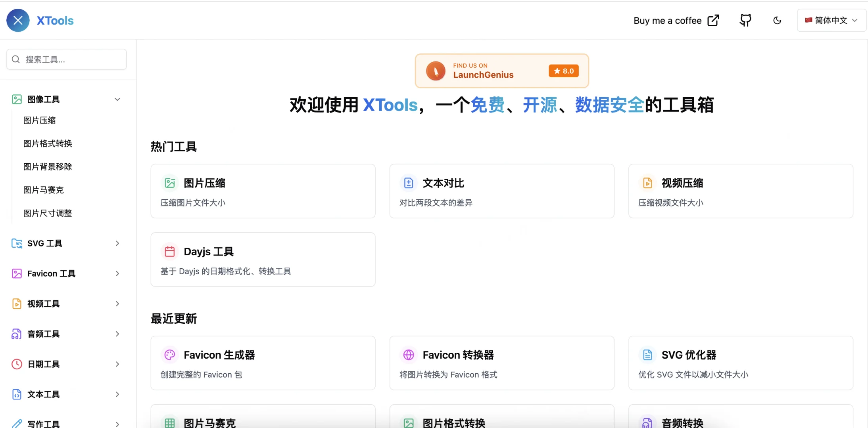Click the GitHub icon in the header

(x=746, y=20)
